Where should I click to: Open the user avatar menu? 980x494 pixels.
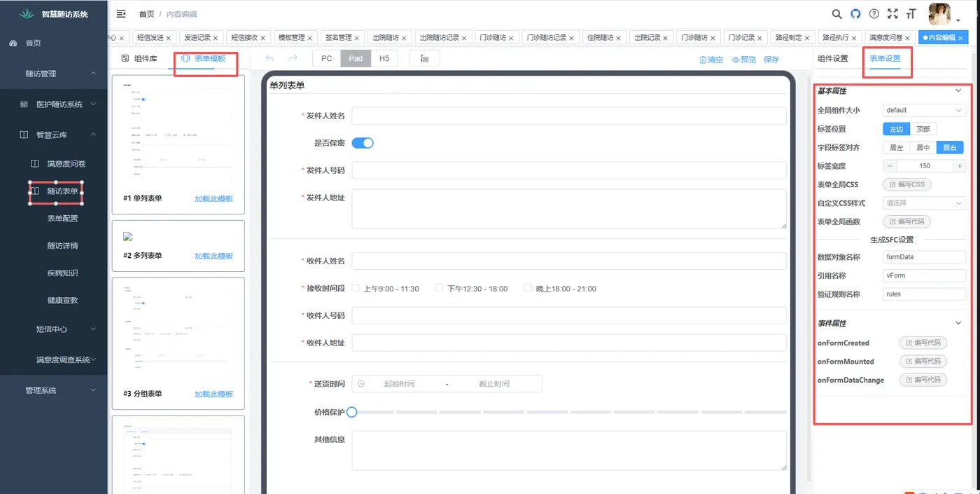(x=939, y=14)
